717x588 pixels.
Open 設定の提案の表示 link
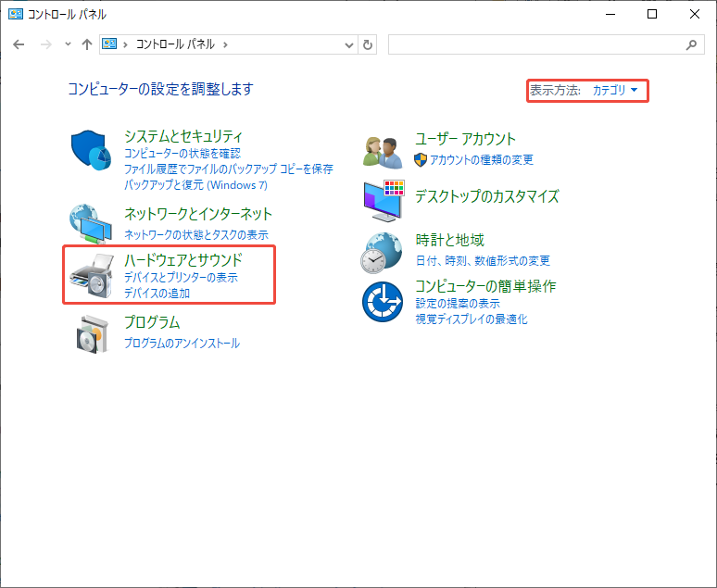(x=458, y=303)
